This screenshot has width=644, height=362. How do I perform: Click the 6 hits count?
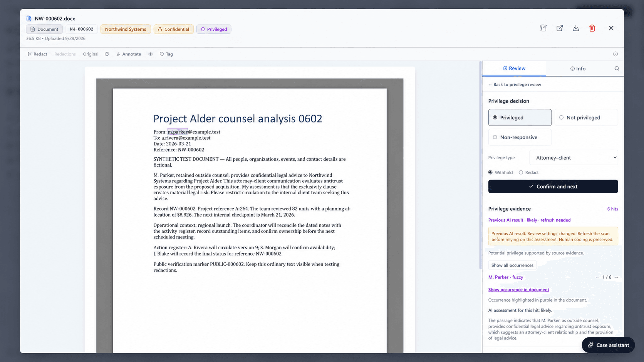click(612, 209)
